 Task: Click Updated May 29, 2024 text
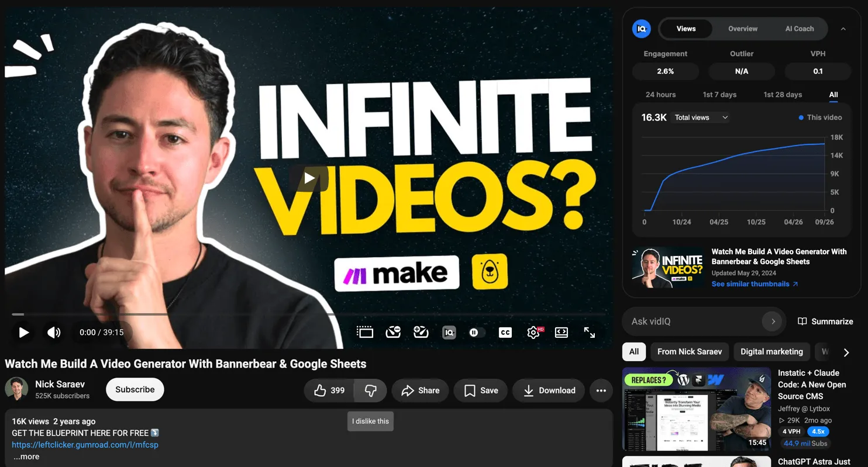pos(744,273)
